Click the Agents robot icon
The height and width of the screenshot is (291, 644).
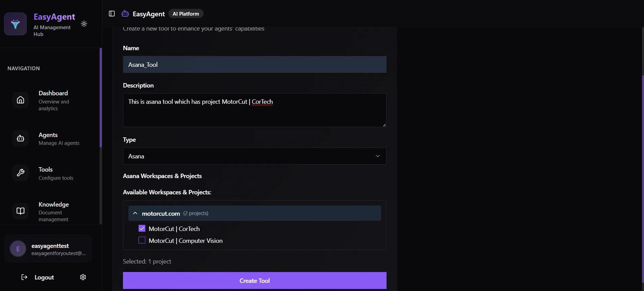[x=21, y=138]
